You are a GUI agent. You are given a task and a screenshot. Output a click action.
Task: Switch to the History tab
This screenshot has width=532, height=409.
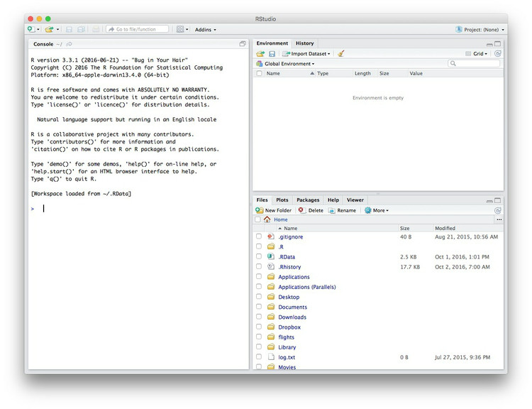pos(305,43)
